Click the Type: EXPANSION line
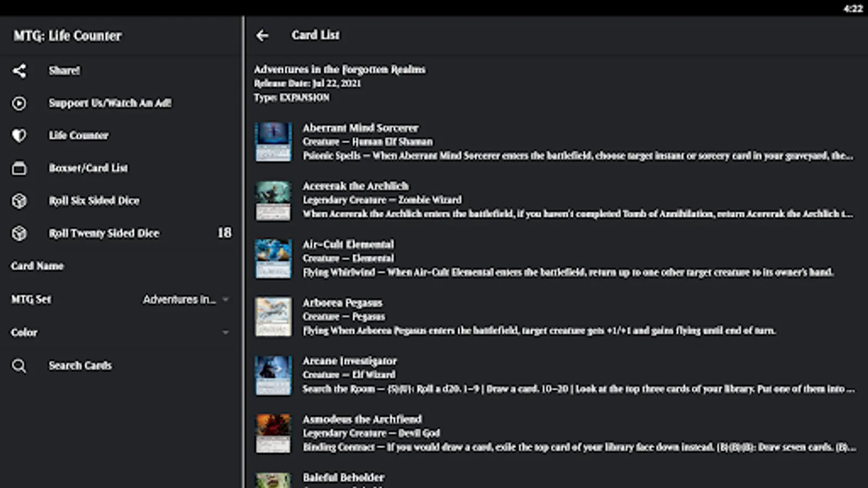 pyautogui.click(x=292, y=98)
